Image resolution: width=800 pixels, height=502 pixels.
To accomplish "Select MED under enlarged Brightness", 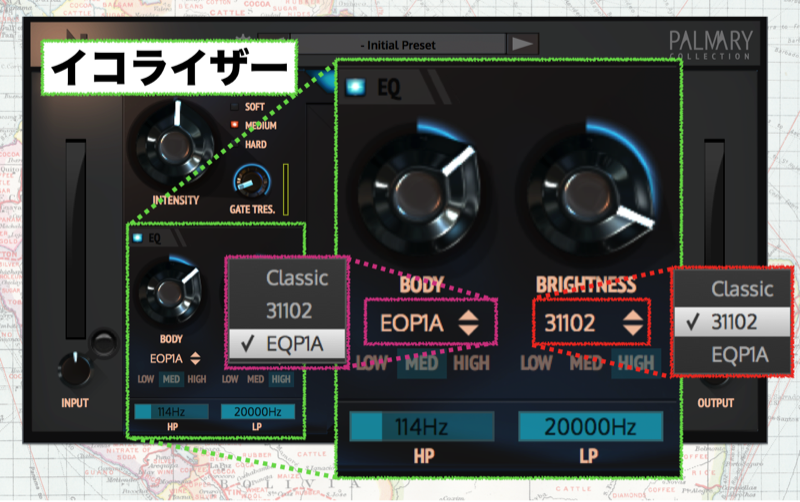I will [586, 363].
